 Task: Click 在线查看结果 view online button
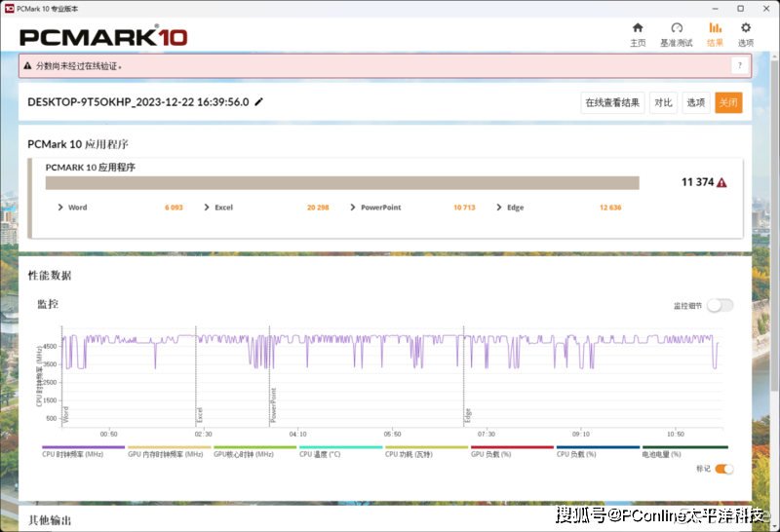coord(612,103)
